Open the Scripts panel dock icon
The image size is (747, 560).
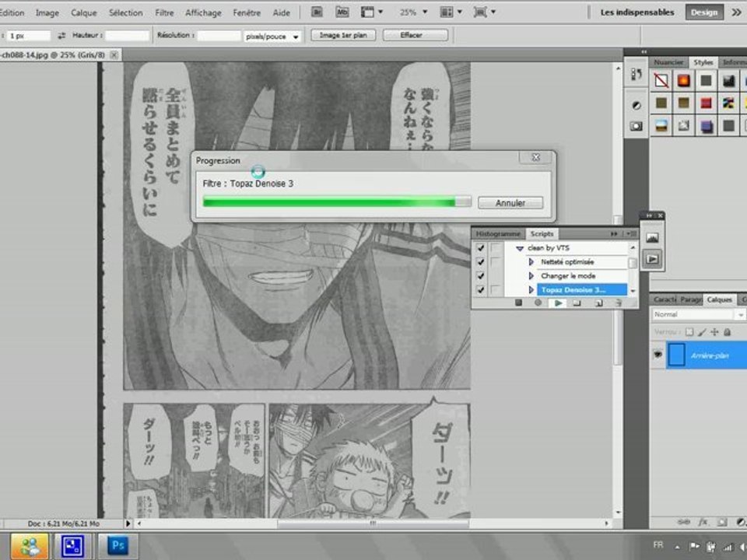point(652,259)
